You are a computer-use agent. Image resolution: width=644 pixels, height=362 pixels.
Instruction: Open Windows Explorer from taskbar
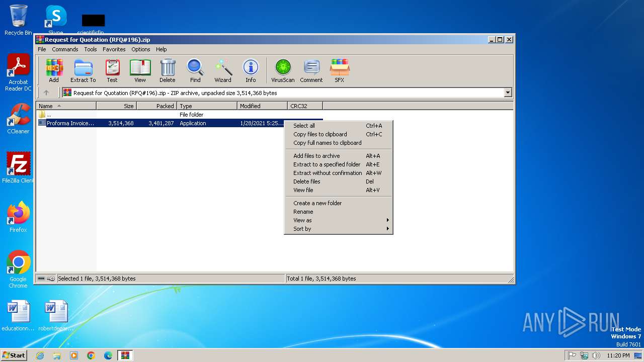[x=57, y=355]
